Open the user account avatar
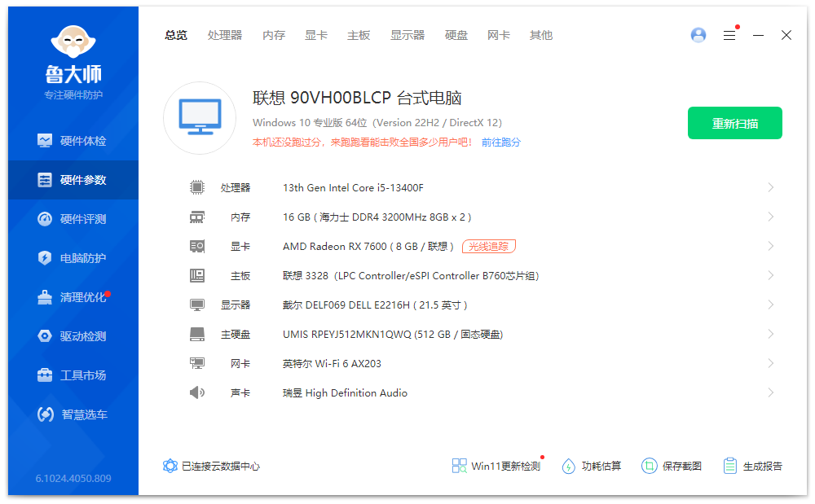Image resolution: width=815 pixels, height=504 pixels. coord(698,35)
